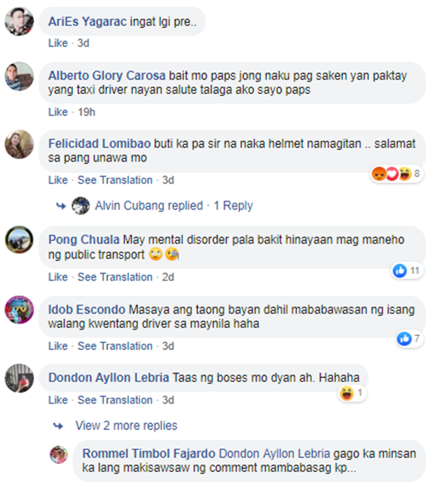The image size is (448, 482).
Task: Click Dondon Ayllon Lebria mention in Rommel's reply
Action: click(274, 454)
